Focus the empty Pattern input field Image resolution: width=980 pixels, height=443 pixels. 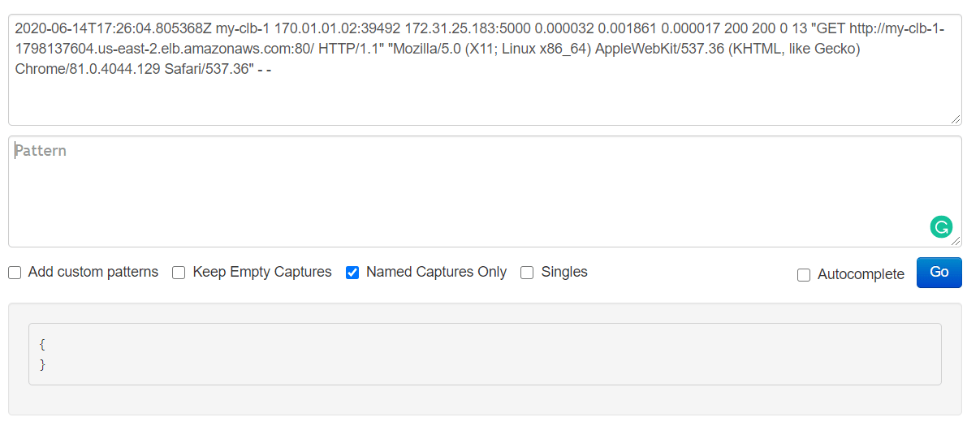pyautogui.click(x=485, y=191)
